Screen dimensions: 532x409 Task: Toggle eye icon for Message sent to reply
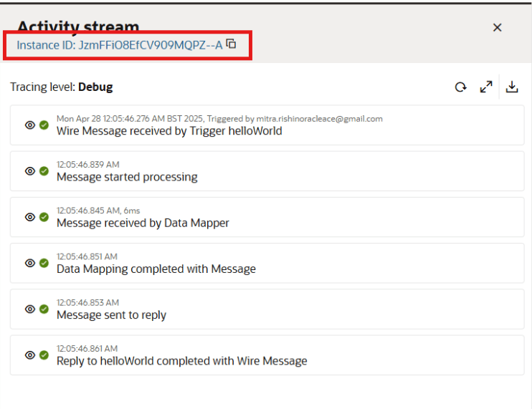tap(30, 309)
